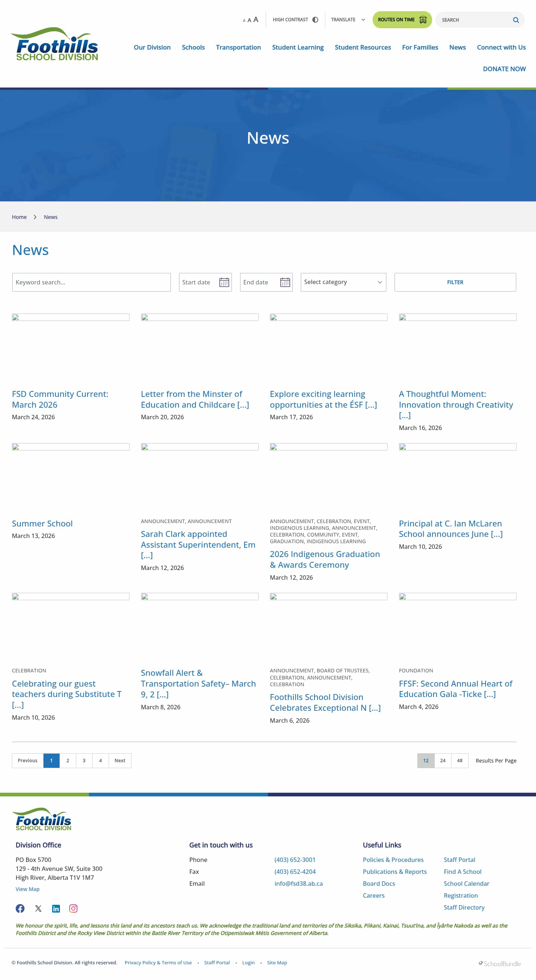
Task: Open Policies & Procedures link
Action: coord(393,859)
